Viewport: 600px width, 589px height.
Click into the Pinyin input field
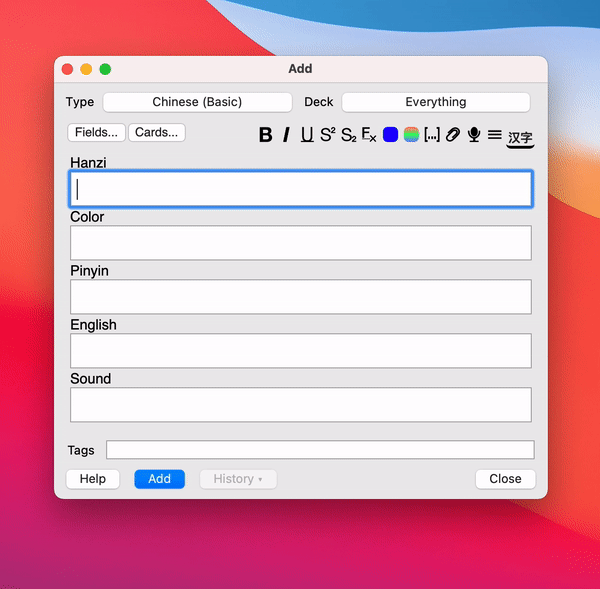300,297
